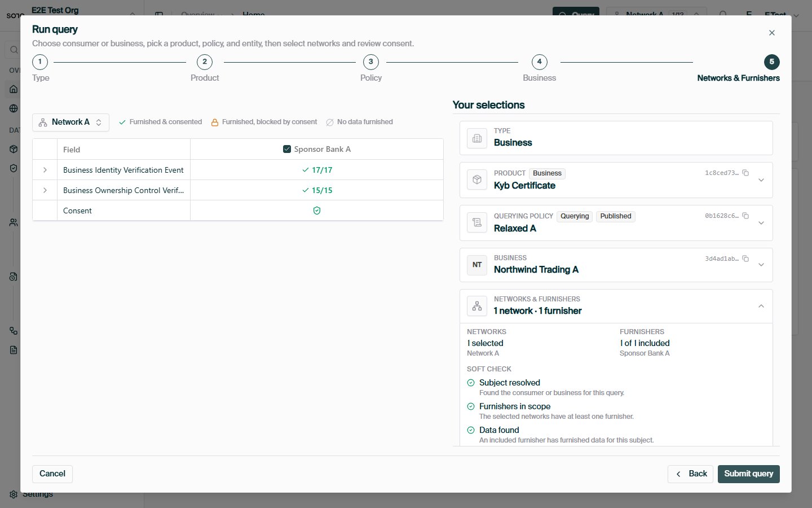The image size is (812, 508).
Task: Click the Northwind Trading A name
Action: click(536, 270)
